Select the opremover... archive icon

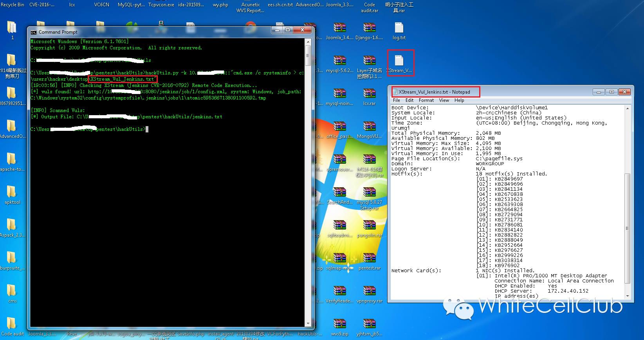click(x=339, y=163)
